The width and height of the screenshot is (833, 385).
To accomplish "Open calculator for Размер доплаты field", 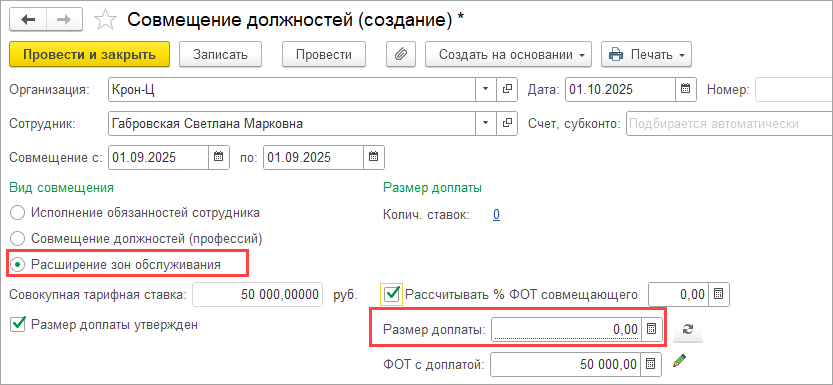I will tap(652, 329).
